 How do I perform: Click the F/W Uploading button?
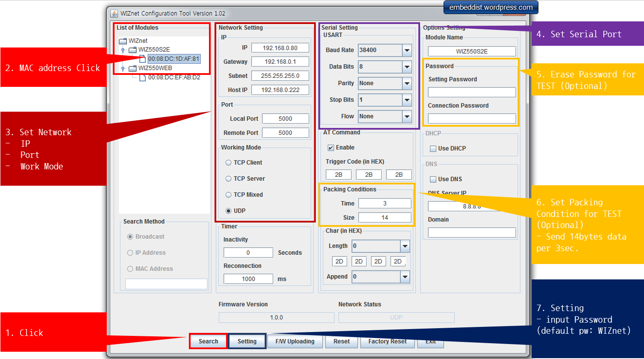[x=295, y=341]
